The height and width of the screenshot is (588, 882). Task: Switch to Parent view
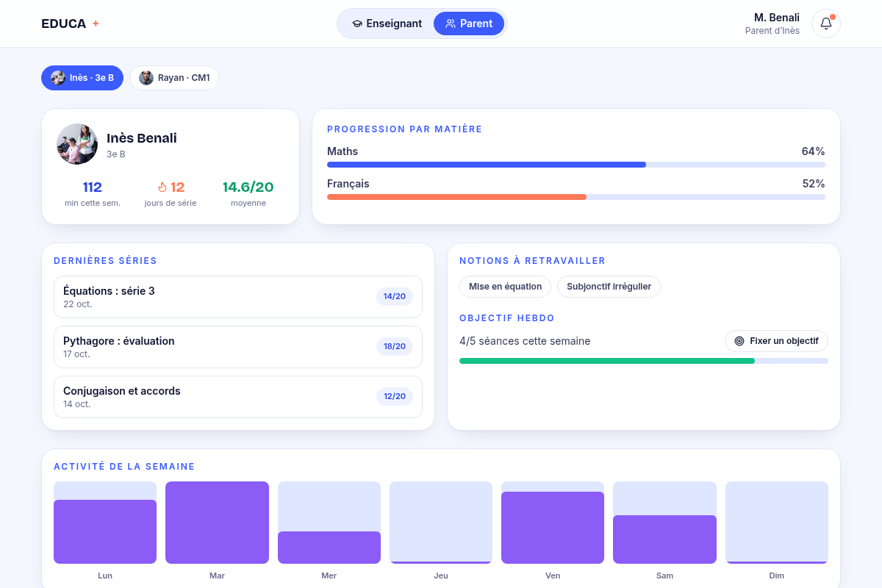(x=469, y=24)
